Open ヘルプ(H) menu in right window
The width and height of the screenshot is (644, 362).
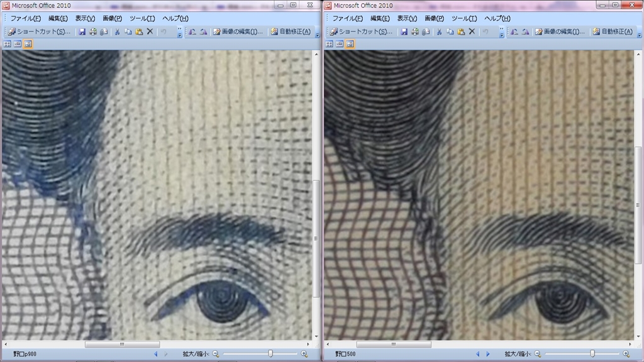[497, 18]
